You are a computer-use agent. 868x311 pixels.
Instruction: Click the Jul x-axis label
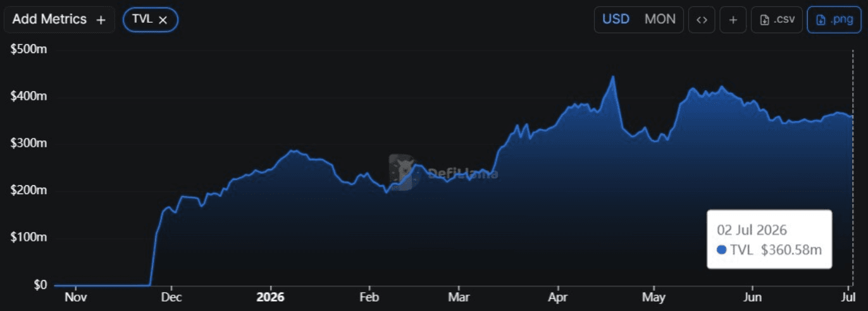tap(848, 297)
